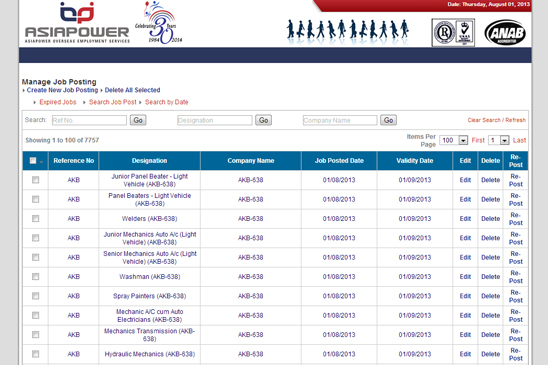Check the Senior Mechanics Auto A/c row checkbox
The width and height of the screenshot is (548, 365).
tap(35, 257)
